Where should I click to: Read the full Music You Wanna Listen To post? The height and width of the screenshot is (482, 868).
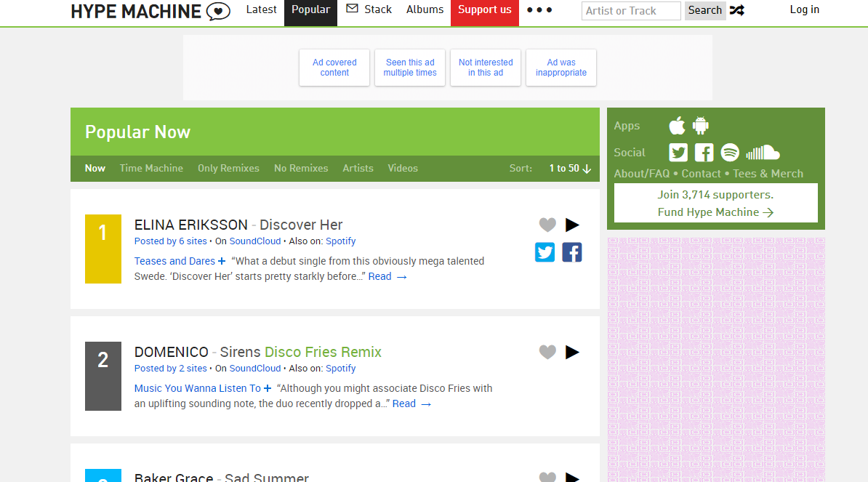pos(412,404)
